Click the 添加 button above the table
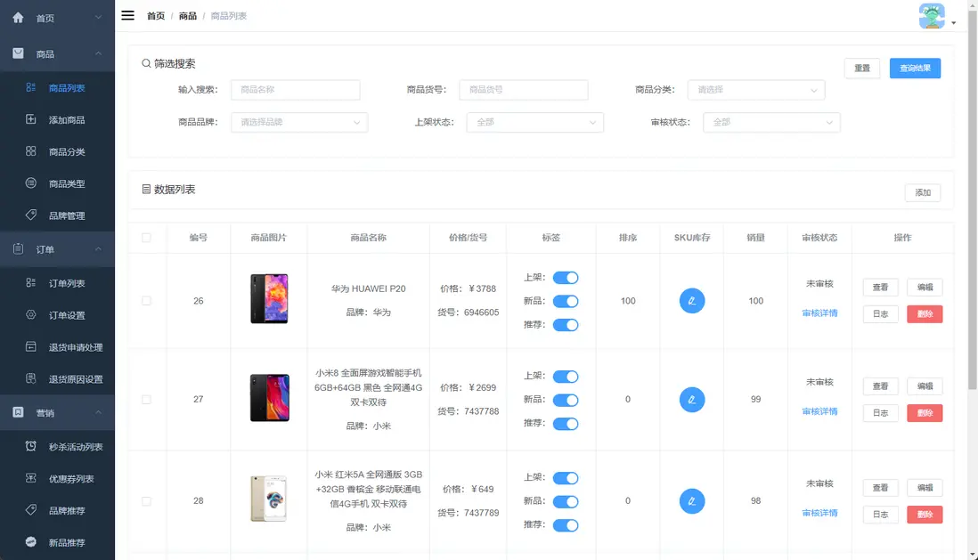This screenshot has width=978, height=560. [x=923, y=192]
